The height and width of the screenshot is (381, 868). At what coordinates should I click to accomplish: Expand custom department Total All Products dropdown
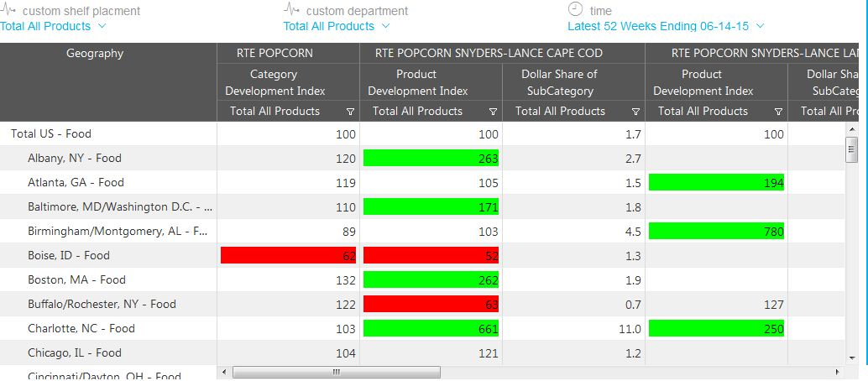tap(385, 26)
